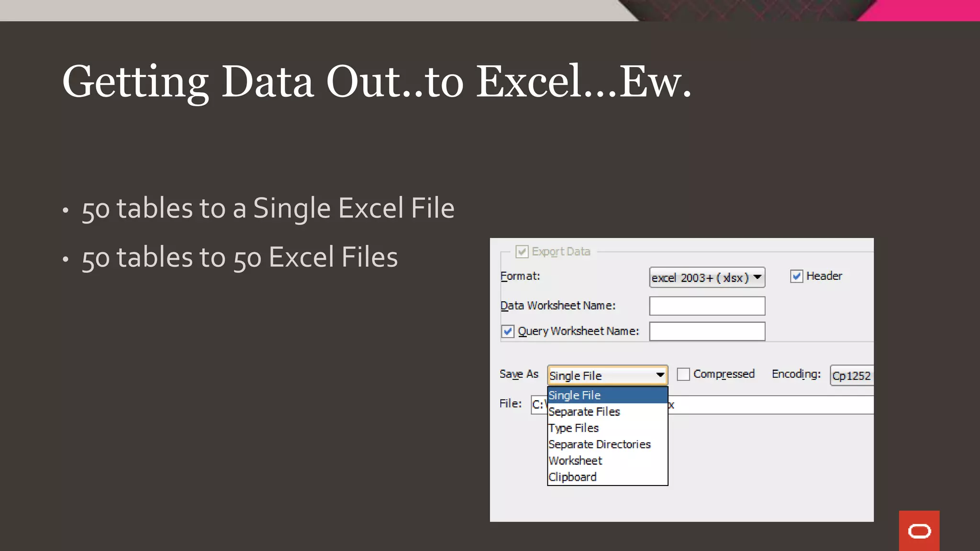Open the Encoding dropdown showing Cp1252
980x551 pixels.
pyautogui.click(x=851, y=375)
